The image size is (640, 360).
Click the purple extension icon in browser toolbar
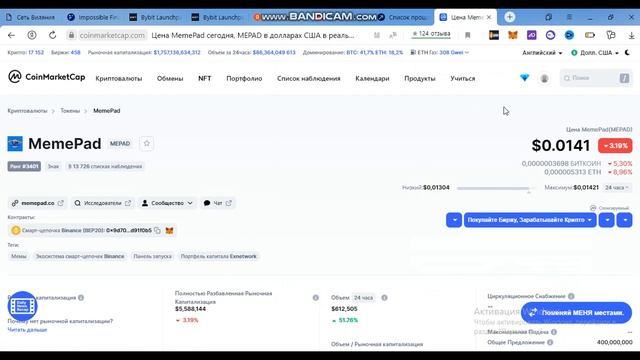531,36
